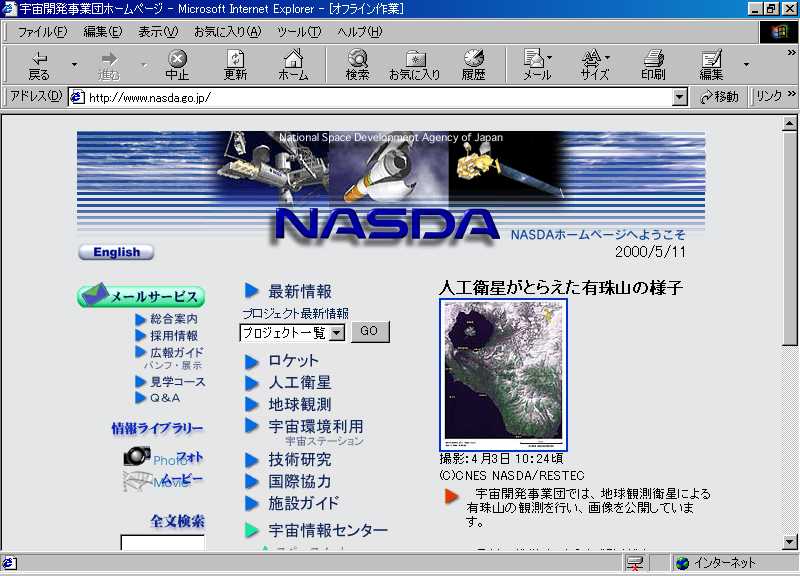This screenshot has width=800, height=576.
Task: Open the Edit button dropdown arrow
Action: [x=746, y=65]
